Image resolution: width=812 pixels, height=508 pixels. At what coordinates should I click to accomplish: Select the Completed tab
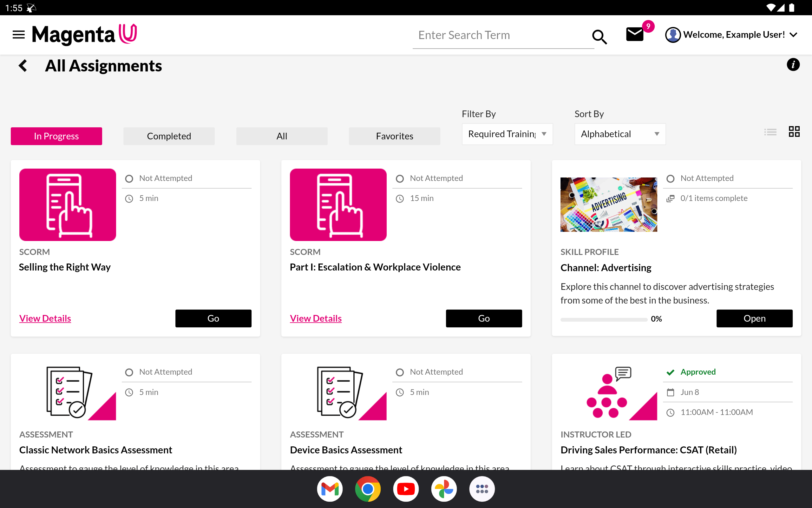tap(169, 136)
